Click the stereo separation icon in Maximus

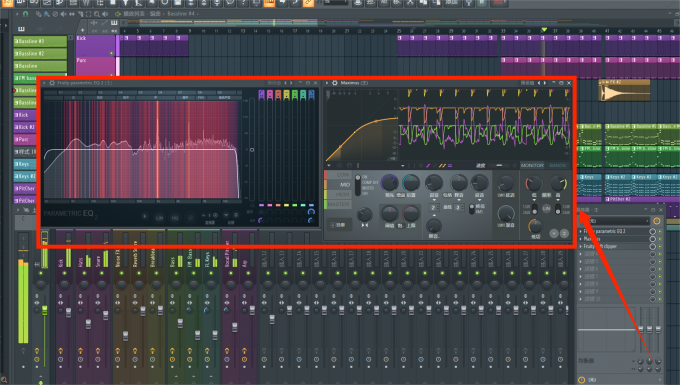365,225
